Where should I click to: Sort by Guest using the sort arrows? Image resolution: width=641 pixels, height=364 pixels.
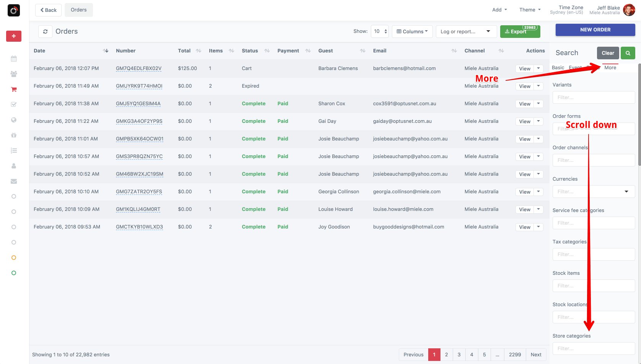click(363, 51)
